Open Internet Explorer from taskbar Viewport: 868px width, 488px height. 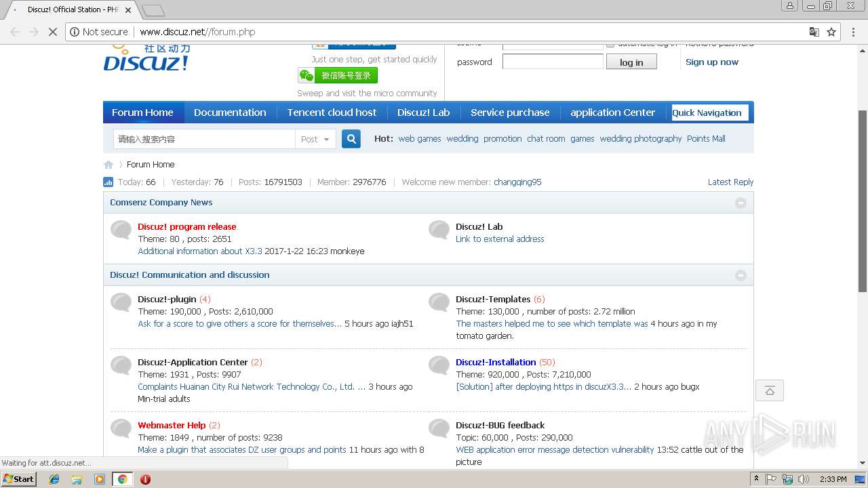click(54, 479)
